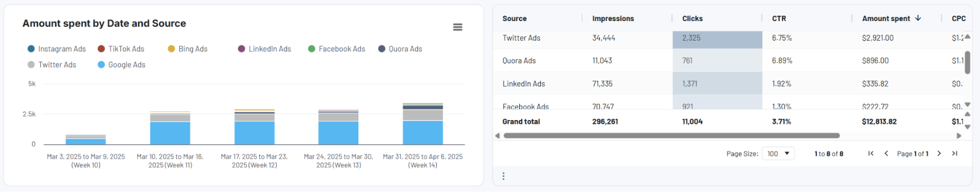Toggle Quora Ads legend series
The image size is (980, 192).
click(x=400, y=49)
